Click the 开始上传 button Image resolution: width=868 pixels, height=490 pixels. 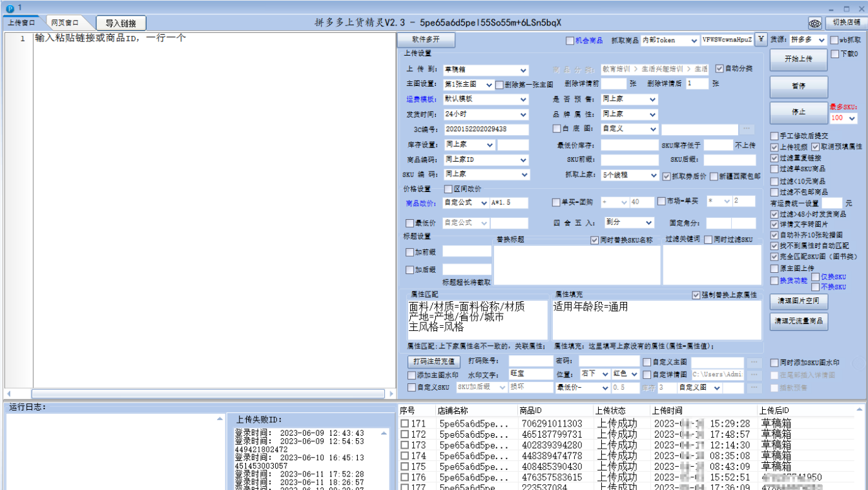[x=798, y=59]
